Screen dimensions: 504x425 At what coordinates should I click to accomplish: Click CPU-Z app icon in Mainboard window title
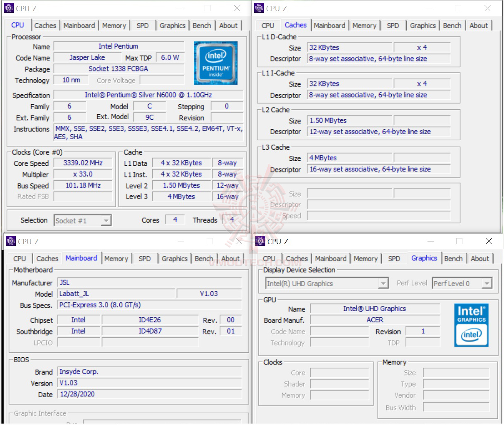10,241
